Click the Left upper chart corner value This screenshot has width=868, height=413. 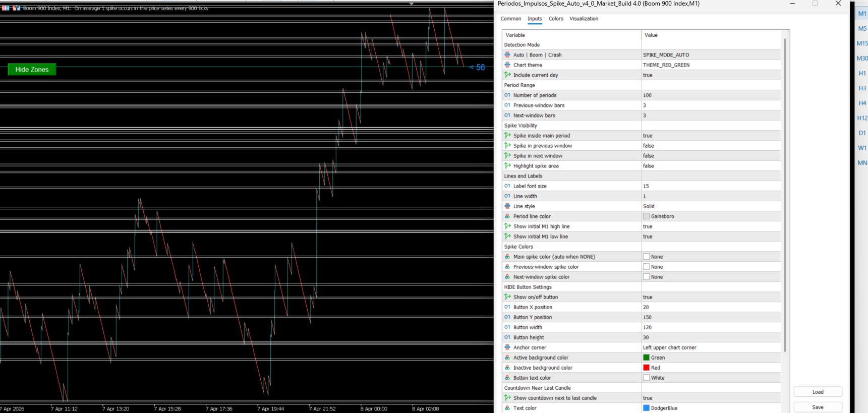669,347
